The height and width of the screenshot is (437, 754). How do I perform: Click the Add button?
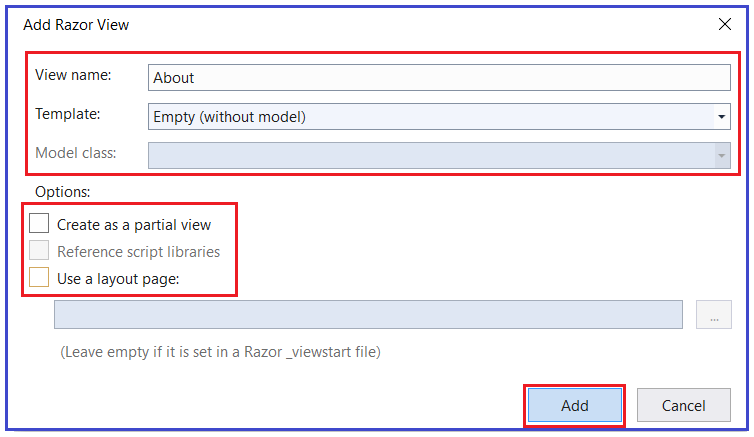pyautogui.click(x=575, y=405)
